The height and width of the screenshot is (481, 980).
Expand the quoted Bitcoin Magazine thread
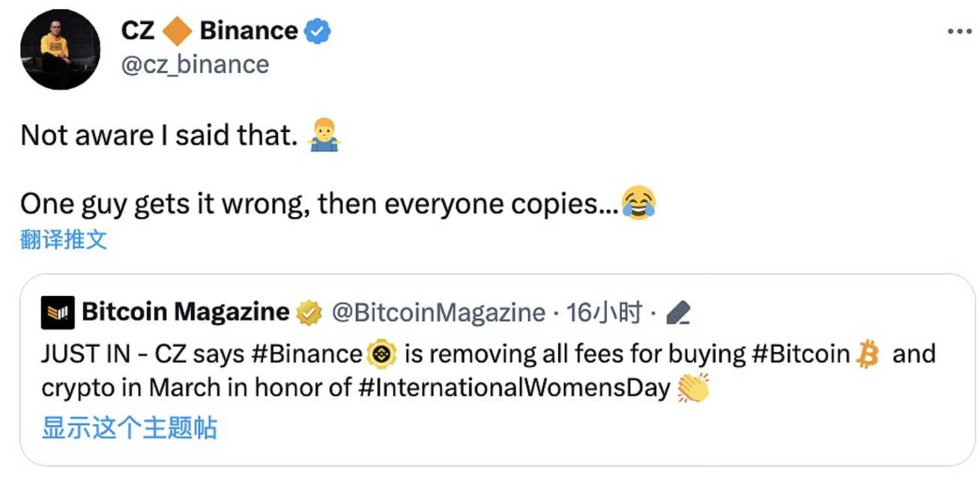click(x=127, y=429)
